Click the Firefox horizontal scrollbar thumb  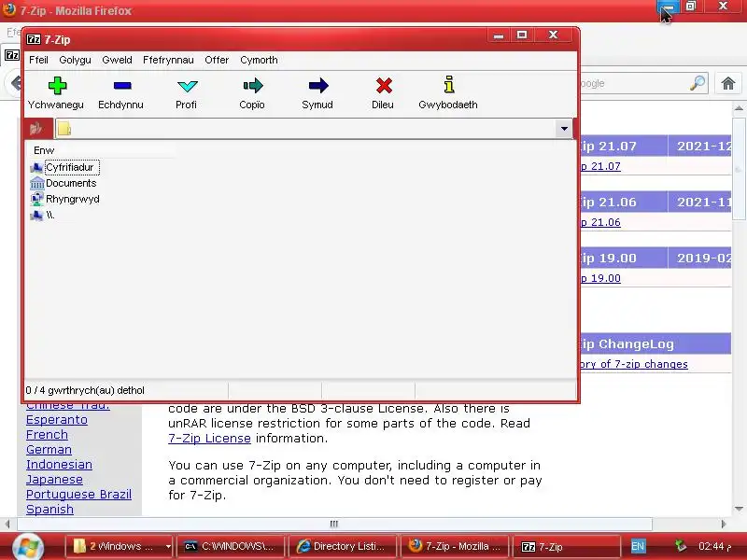[334, 524]
